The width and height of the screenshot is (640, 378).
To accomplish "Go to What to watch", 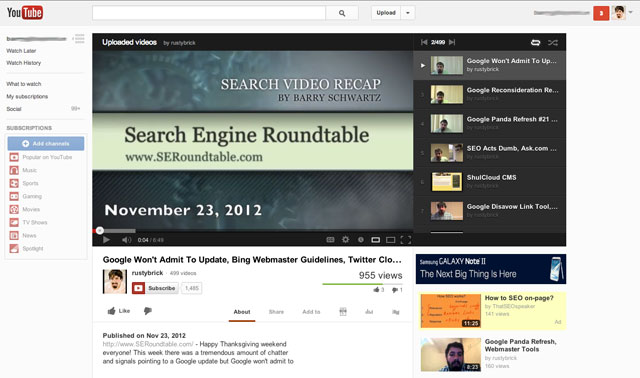I will (x=24, y=84).
